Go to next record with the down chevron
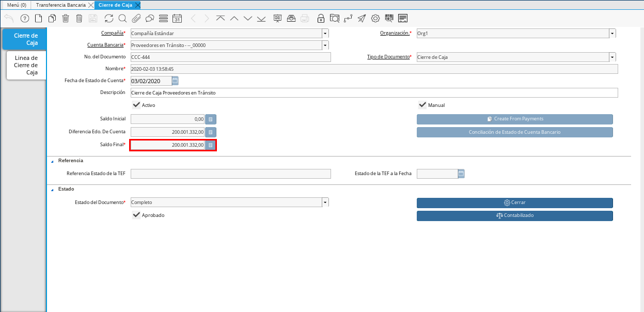This screenshot has height=312, width=644. tap(248, 19)
